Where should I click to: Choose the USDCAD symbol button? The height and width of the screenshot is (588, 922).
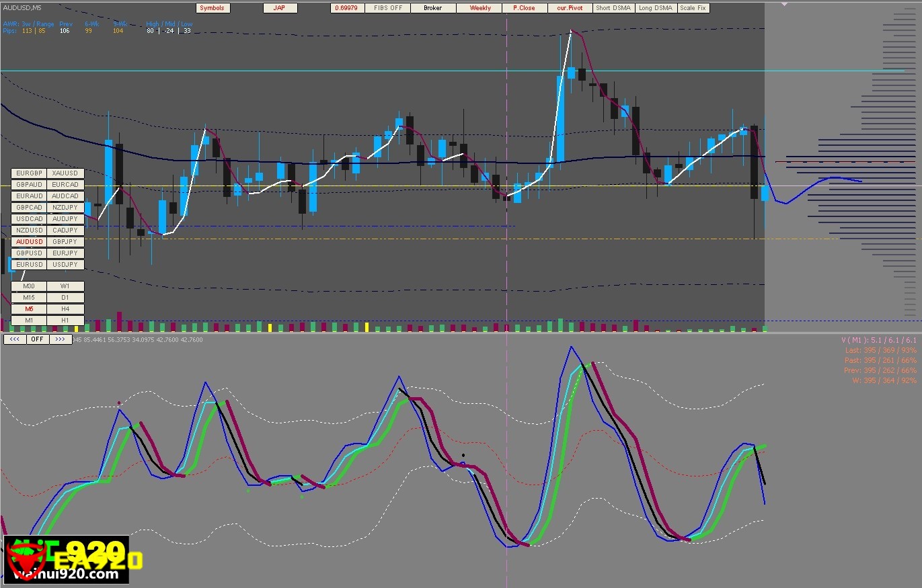coord(29,219)
